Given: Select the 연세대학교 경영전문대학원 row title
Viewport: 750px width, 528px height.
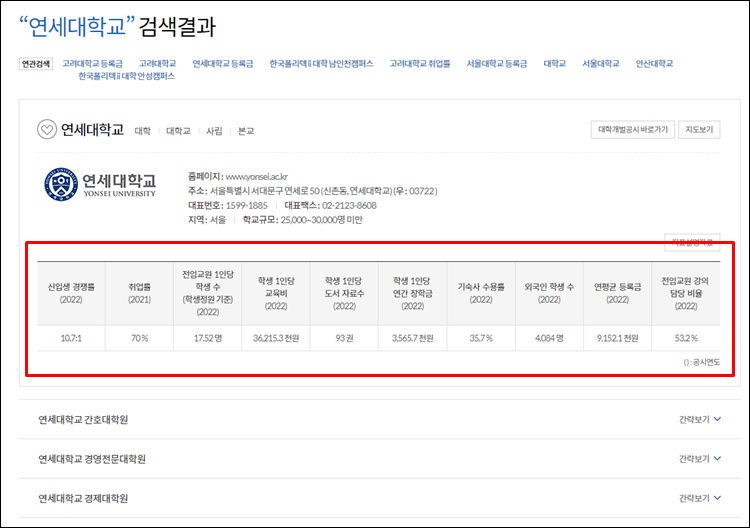Looking at the screenshot, I should pyautogui.click(x=92, y=459).
